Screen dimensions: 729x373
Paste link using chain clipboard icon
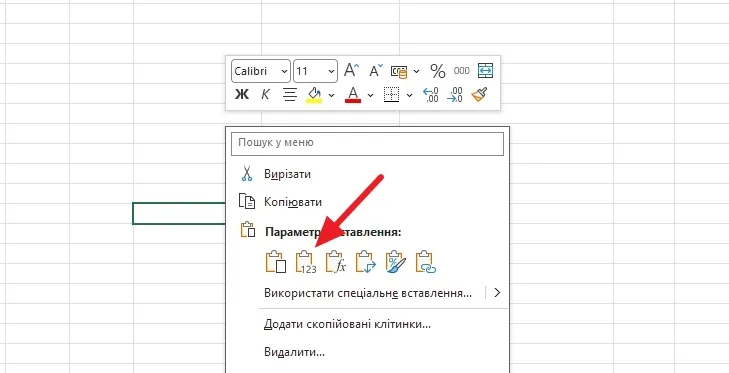click(426, 262)
